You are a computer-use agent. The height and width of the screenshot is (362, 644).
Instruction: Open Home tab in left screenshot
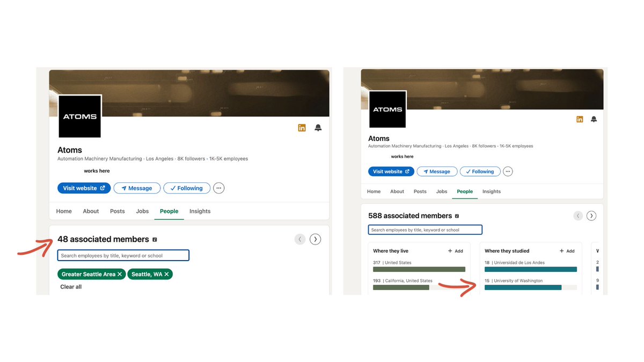click(x=64, y=211)
